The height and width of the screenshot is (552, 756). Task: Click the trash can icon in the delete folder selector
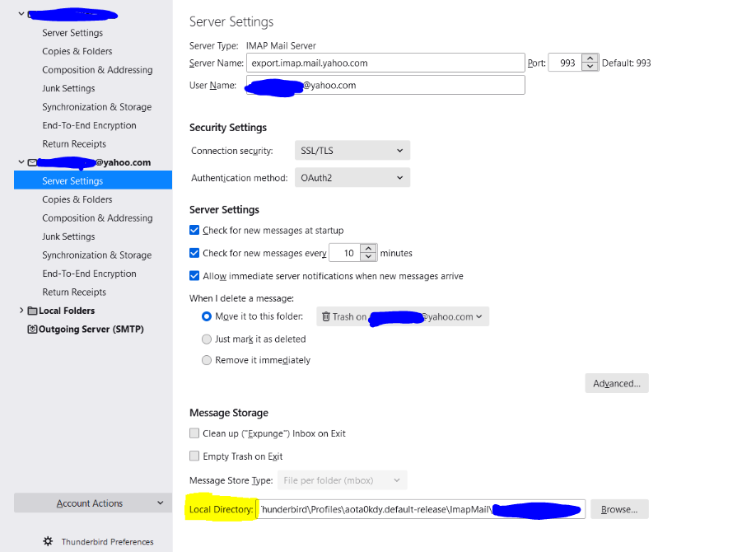pyautogui.click(x=326, y=316)
